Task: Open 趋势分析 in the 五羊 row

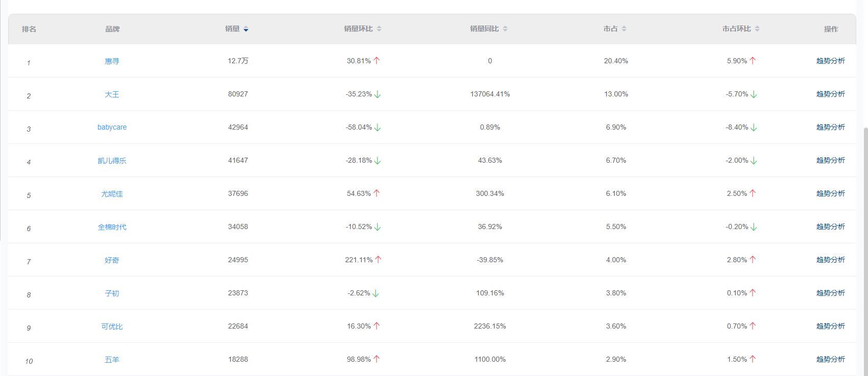Action: (x=830, y=359)
